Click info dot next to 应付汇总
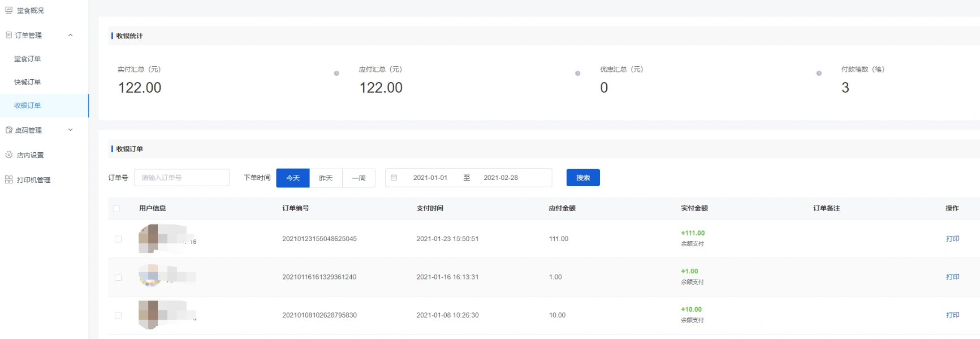The width and height of the screenshot is (980, 339). click(x=577, y=73)
